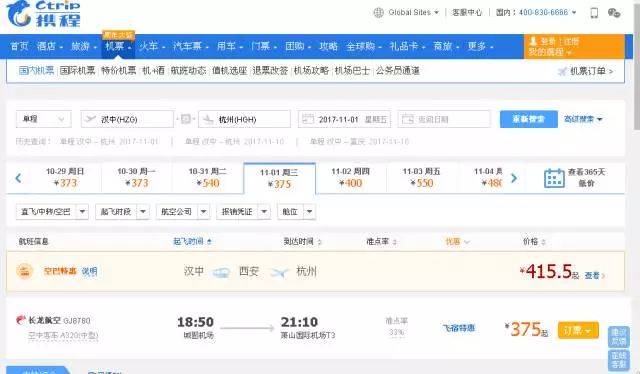
Task: Select the 11-03 周五 ¥550 date tab
Action: [421, 178]
